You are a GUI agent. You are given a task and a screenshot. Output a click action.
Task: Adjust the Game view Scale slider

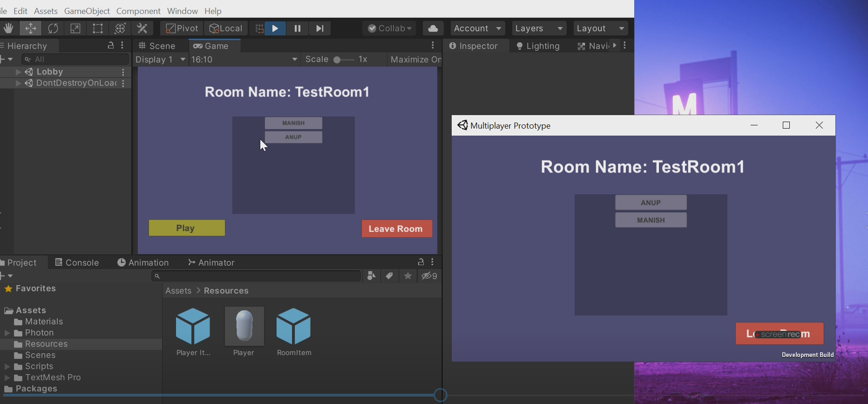click(x=344, y=60)
